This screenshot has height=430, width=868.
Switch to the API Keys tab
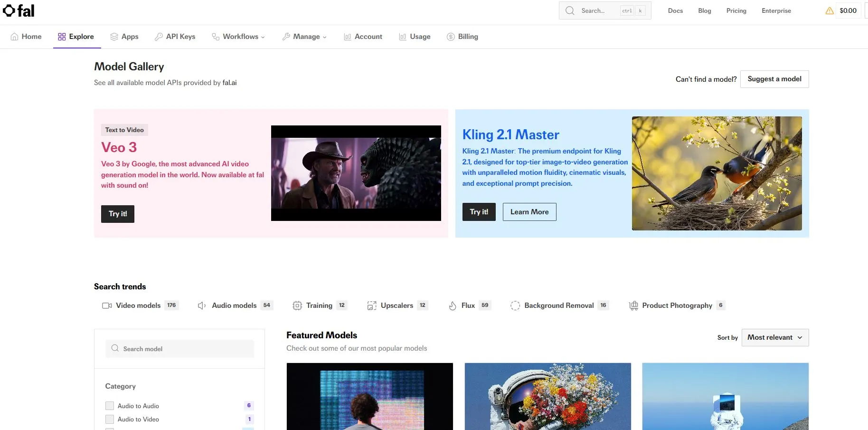coord(175,37)
